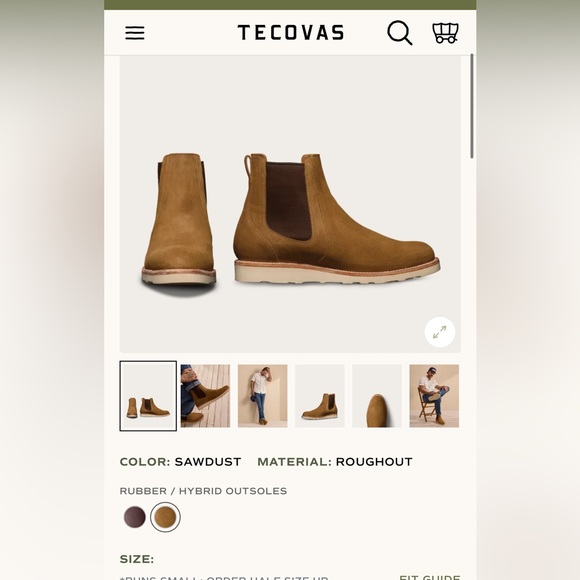Expand product image to fullscreen
Image resolution: width=580 pixels, height=580 pixels.
point(439,332)
